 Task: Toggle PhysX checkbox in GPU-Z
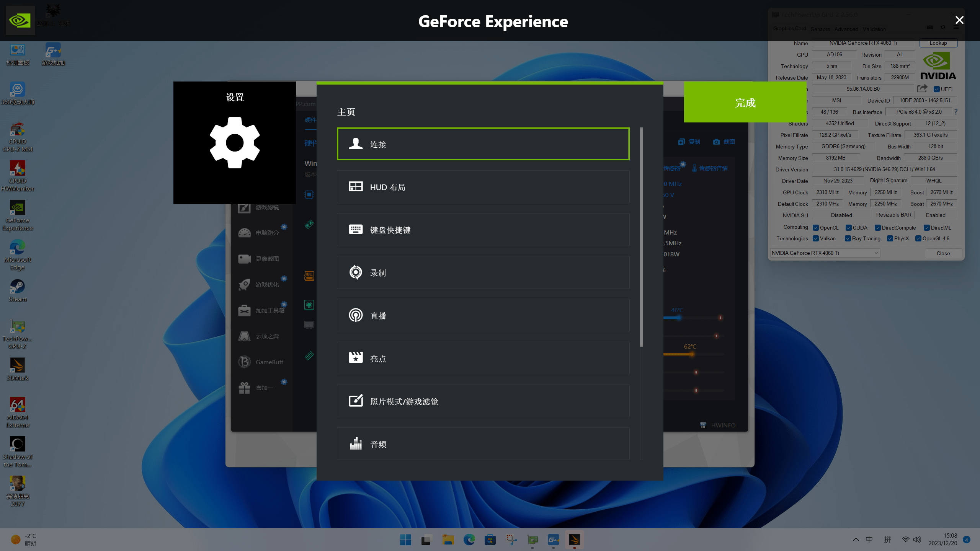(890, 238)
